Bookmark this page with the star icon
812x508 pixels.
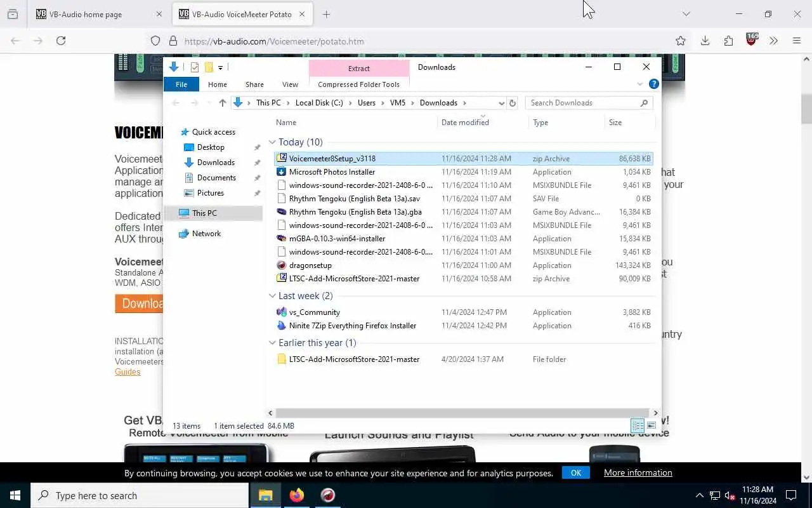tap(681, 41)
